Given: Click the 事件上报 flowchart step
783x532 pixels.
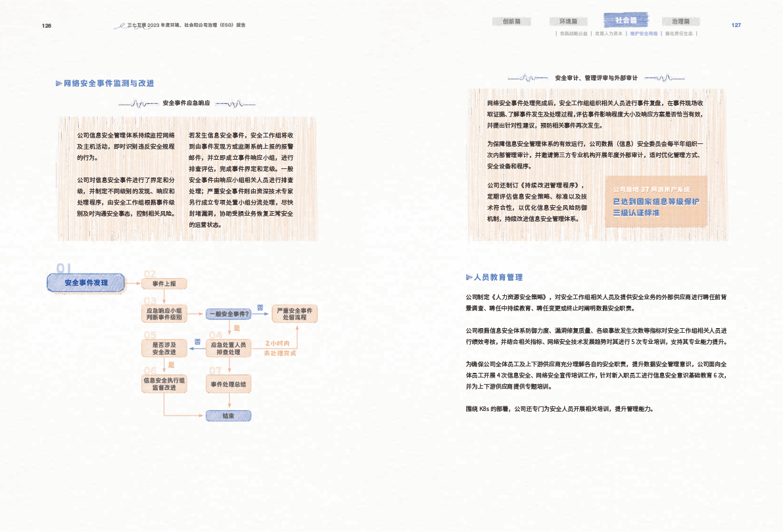Looking at the screenshot, I should (x=164, y=283).
